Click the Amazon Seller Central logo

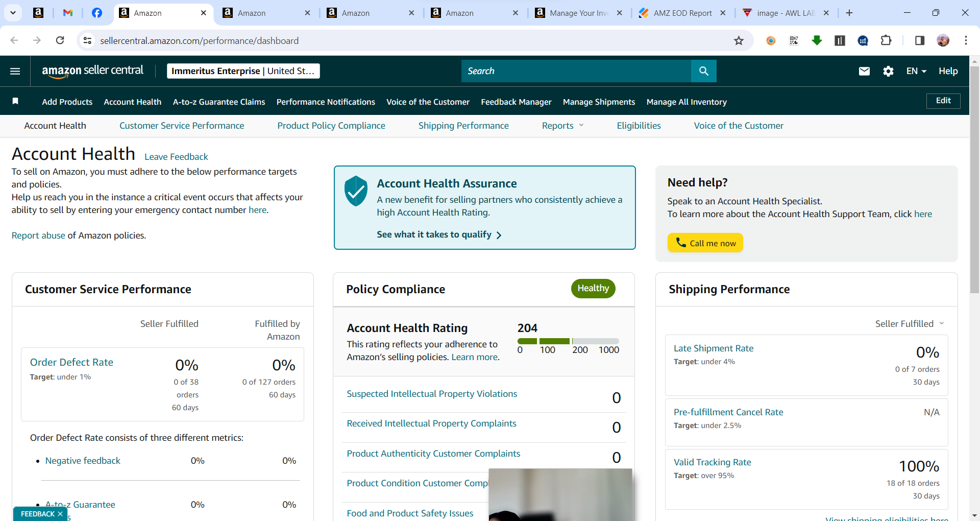click(92, 72)
